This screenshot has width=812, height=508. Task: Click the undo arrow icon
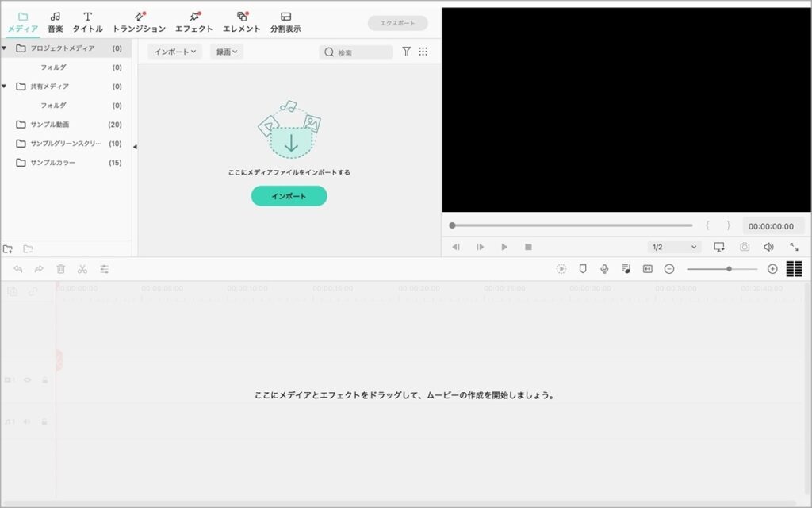[x=17, y=269]
